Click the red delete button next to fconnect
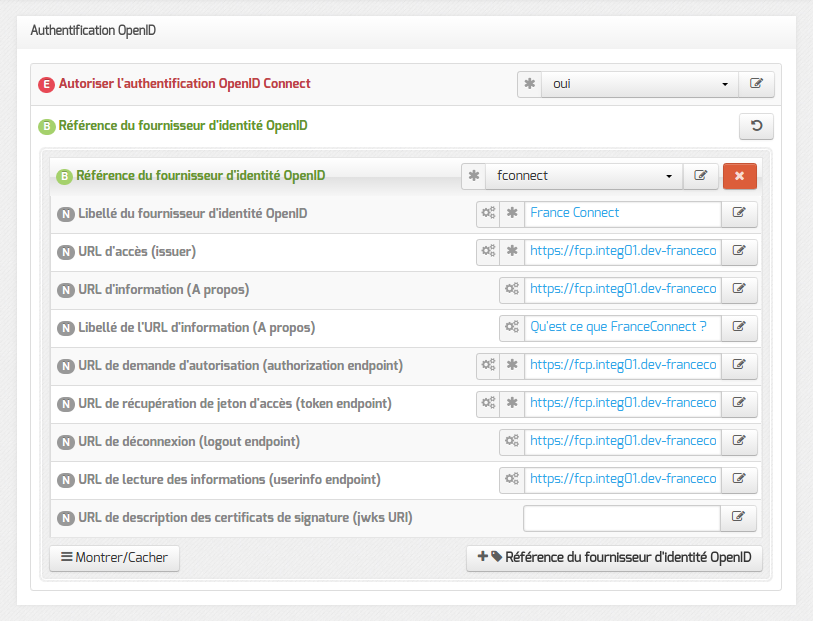The width and height of the screenshot is (813, 621). pyautogui.click(x=739, y=176)
